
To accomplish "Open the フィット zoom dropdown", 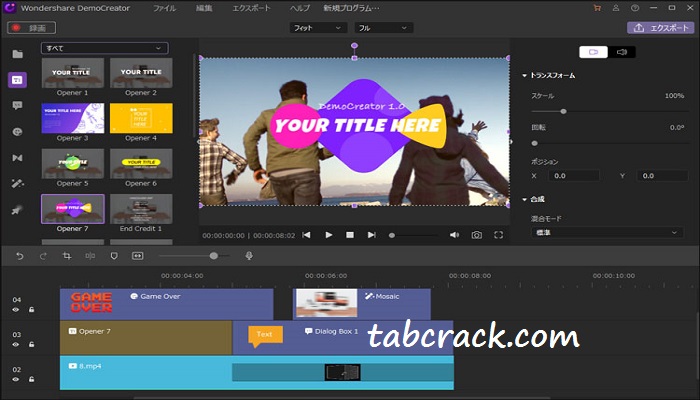I will [317, 28].
